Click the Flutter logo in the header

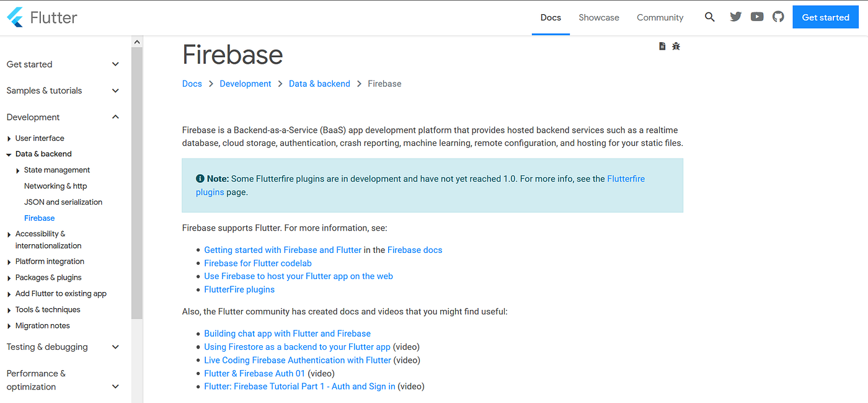point(42,17)
